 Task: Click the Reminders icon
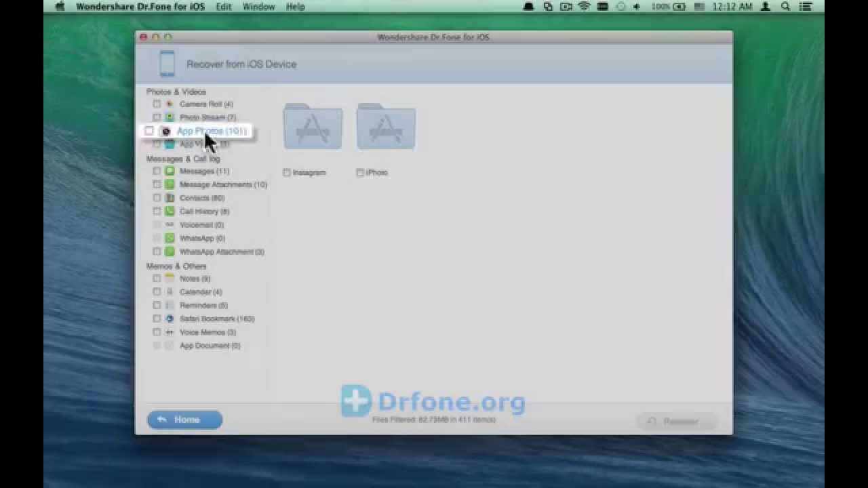click(170, 305)
